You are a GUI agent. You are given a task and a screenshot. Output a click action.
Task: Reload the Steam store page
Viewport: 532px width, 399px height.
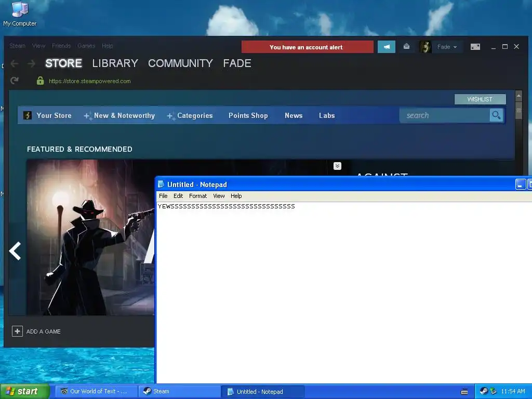coord(15,81)
